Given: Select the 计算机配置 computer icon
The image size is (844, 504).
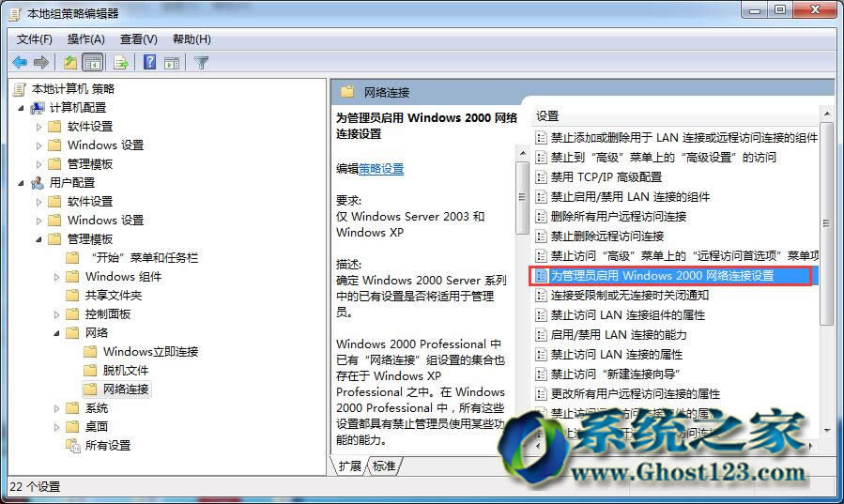Looking at the screenshot, I should (38, 108).
